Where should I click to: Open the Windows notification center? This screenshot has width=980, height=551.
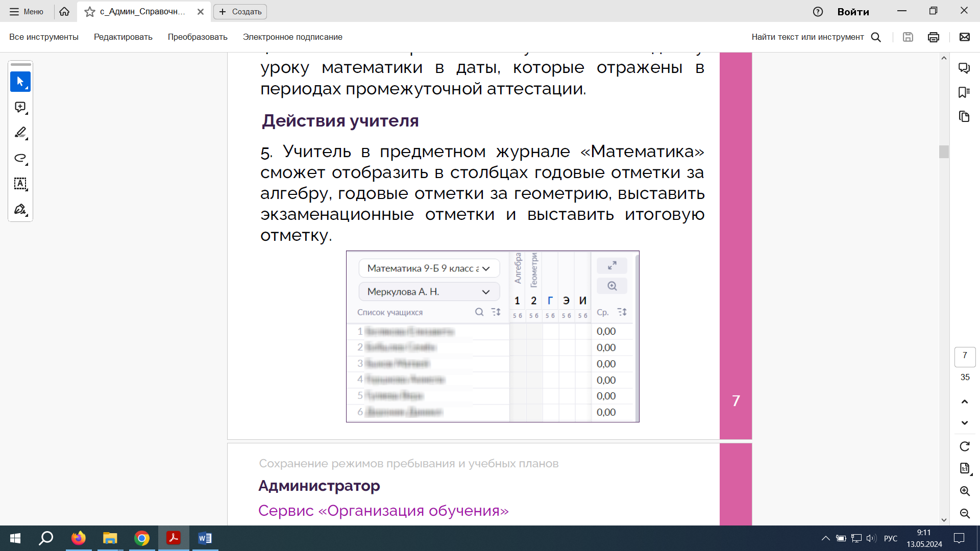tap(959, 538)
